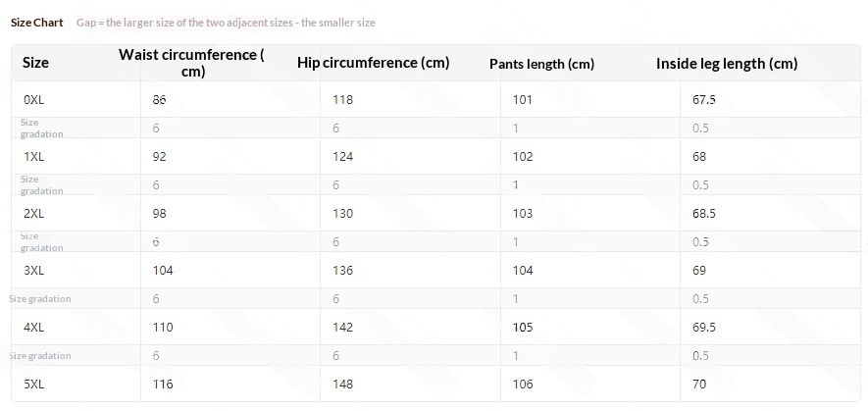Viewport: 868px width, 411px height.
Task: Click the pants length 103 cell
Action: (x=523, y=214)
